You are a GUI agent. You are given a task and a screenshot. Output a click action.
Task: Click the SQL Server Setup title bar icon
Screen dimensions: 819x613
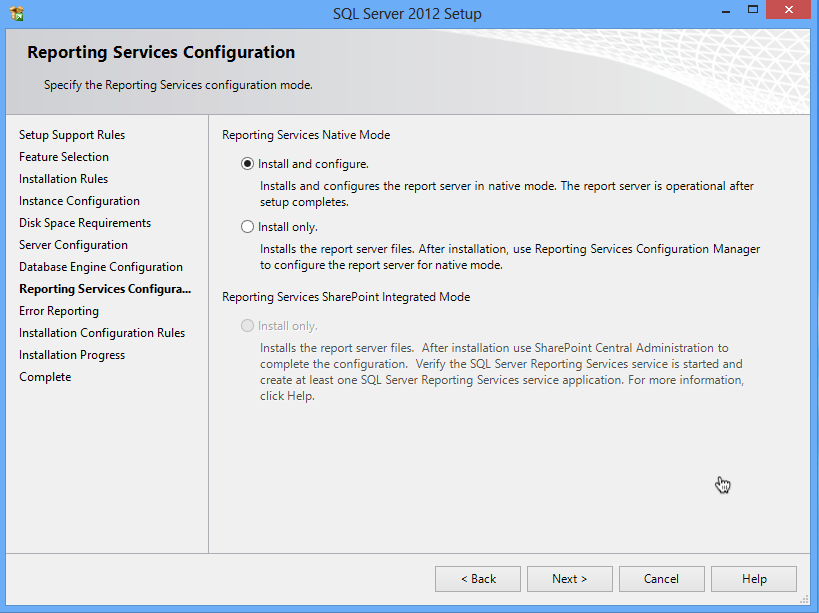click(17, 14)
